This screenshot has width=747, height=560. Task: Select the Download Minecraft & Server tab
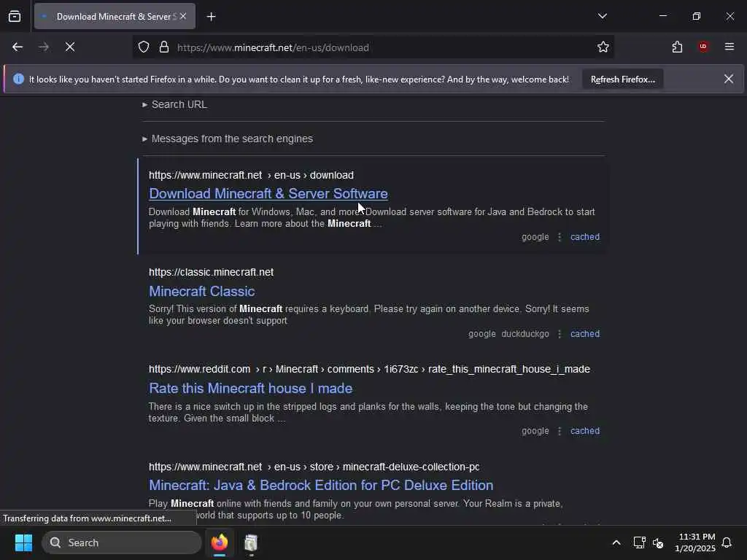coord(115,17)
